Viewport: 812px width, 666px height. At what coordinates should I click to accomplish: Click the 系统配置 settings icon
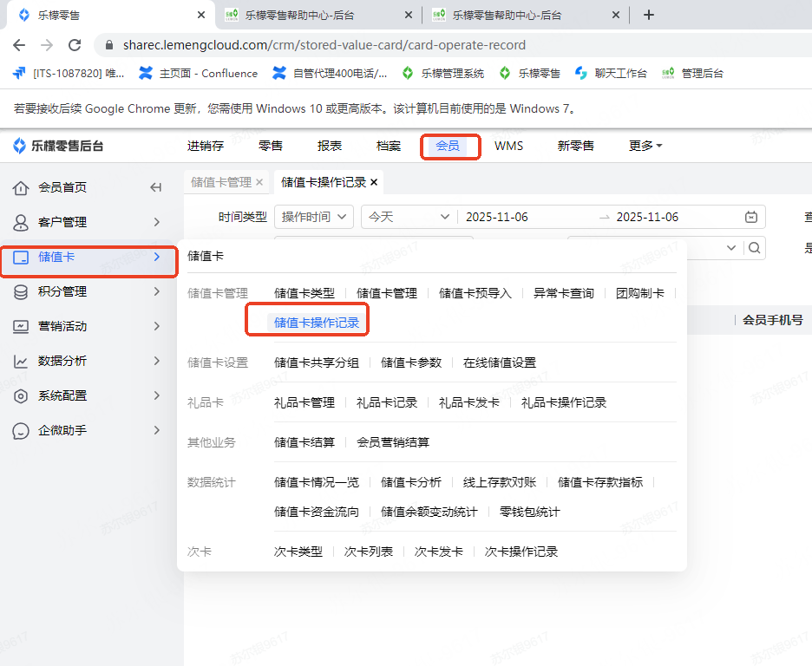tap(21, 396)
